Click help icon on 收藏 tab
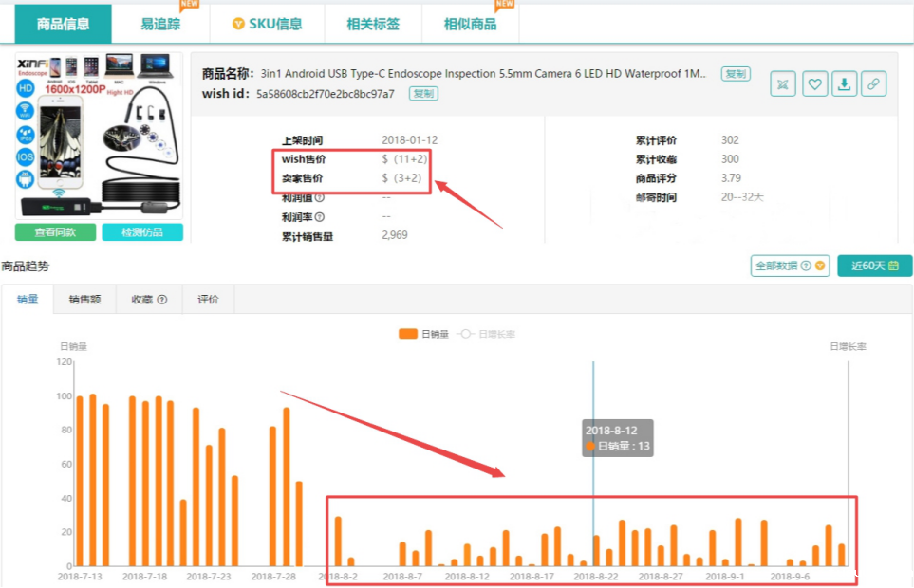Image resolution: width=914 pixels, height=588 pixels. 162,300
